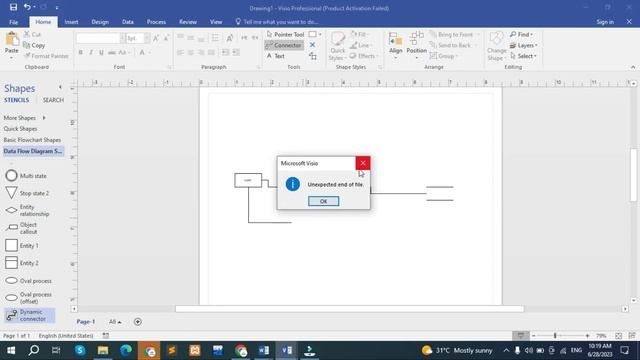This screenshot has width=640, height=360.
Task: Select the Dynamic connector shape
Action: [29, 315]
